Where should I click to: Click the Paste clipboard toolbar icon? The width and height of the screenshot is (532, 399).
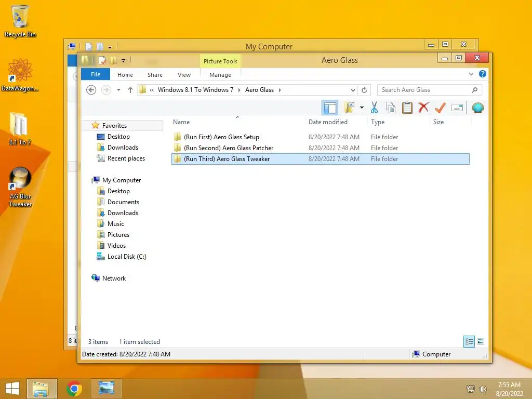(407, 108)
